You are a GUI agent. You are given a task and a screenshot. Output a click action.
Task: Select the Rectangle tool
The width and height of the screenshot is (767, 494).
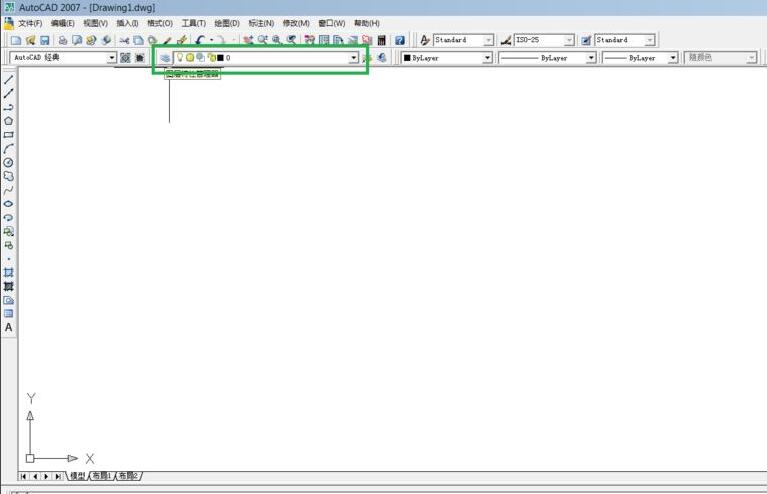click(x=8, y=135)
